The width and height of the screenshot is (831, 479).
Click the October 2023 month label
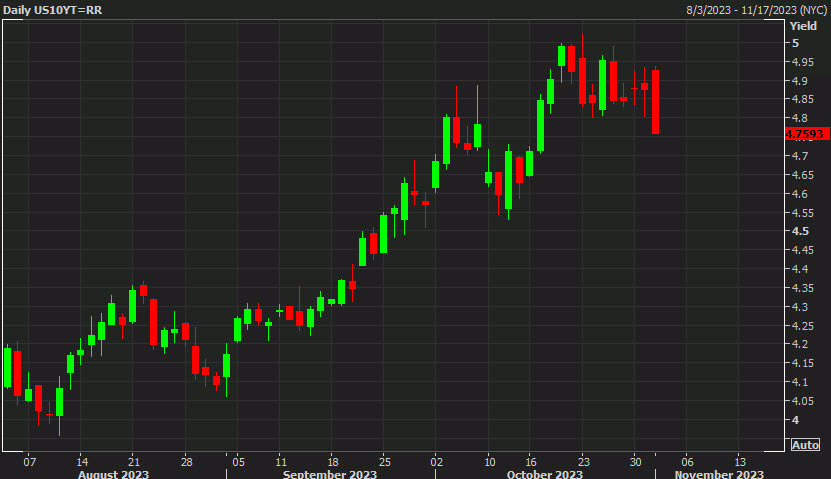tap(544, 474)
